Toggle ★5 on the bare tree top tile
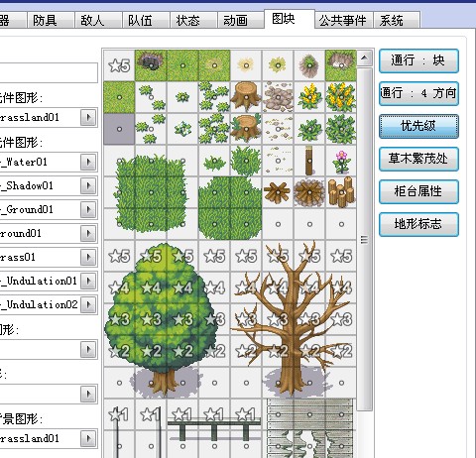The width and height of the screenshot is (476, 458). tap(278, 256)
